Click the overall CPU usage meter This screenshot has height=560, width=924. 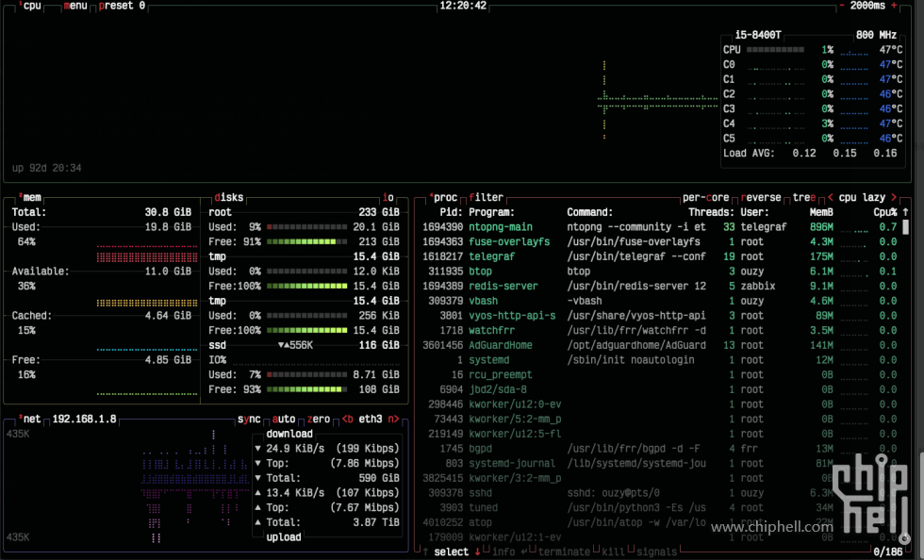(x=775, y=50)
